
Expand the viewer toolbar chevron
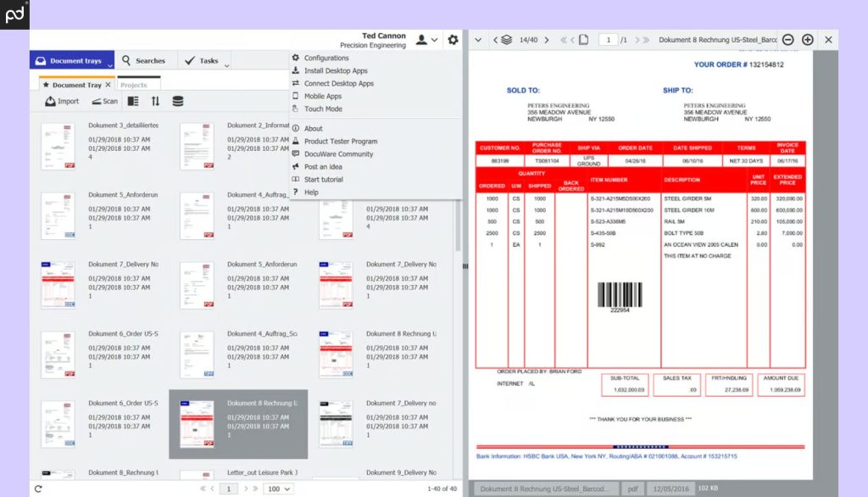[478, 40]
